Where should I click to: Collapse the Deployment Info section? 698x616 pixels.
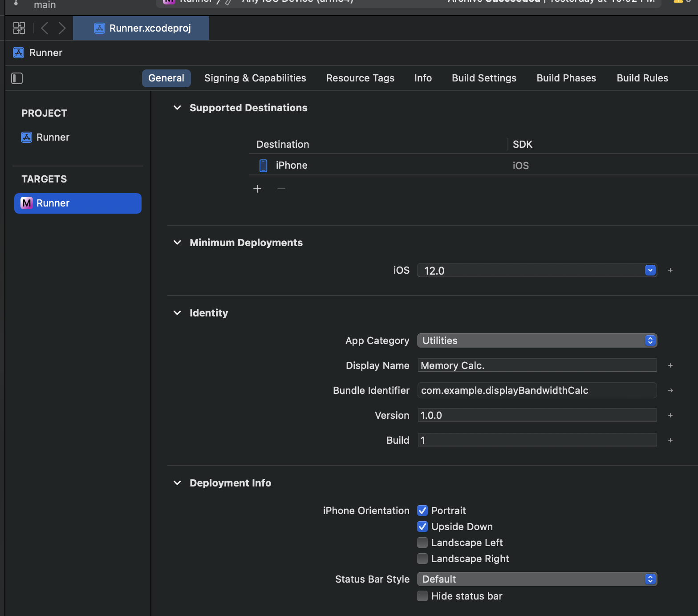point(177,483)
